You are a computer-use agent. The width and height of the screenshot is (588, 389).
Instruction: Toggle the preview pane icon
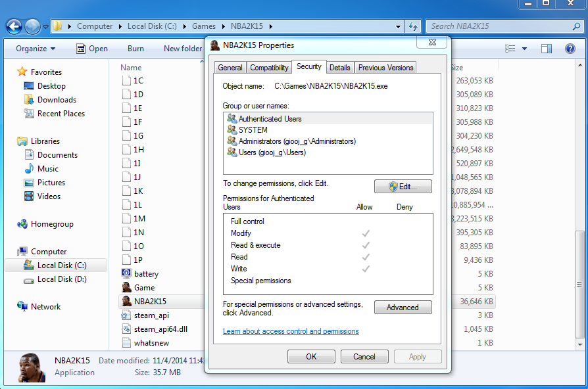click(x=547, y=49)
